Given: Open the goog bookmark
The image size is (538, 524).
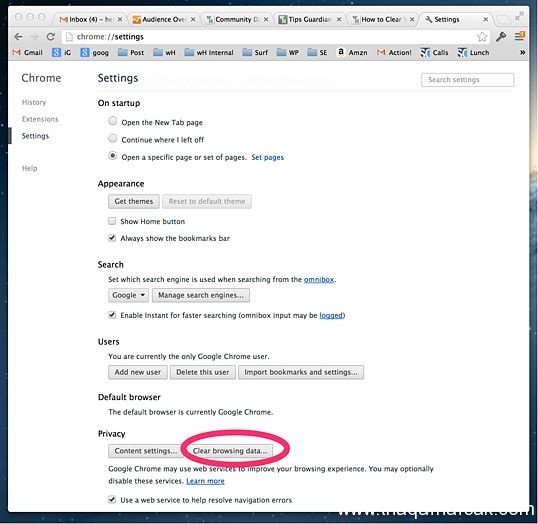Looking at the screenshot, I should 94,53.
